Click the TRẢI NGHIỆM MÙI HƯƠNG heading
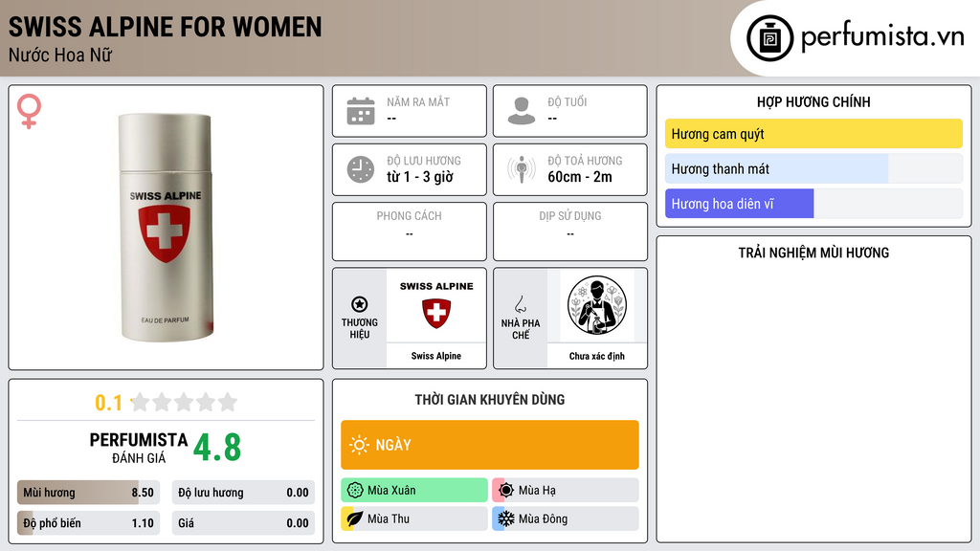Screen dimensions: 980x551 pos(813,253)
